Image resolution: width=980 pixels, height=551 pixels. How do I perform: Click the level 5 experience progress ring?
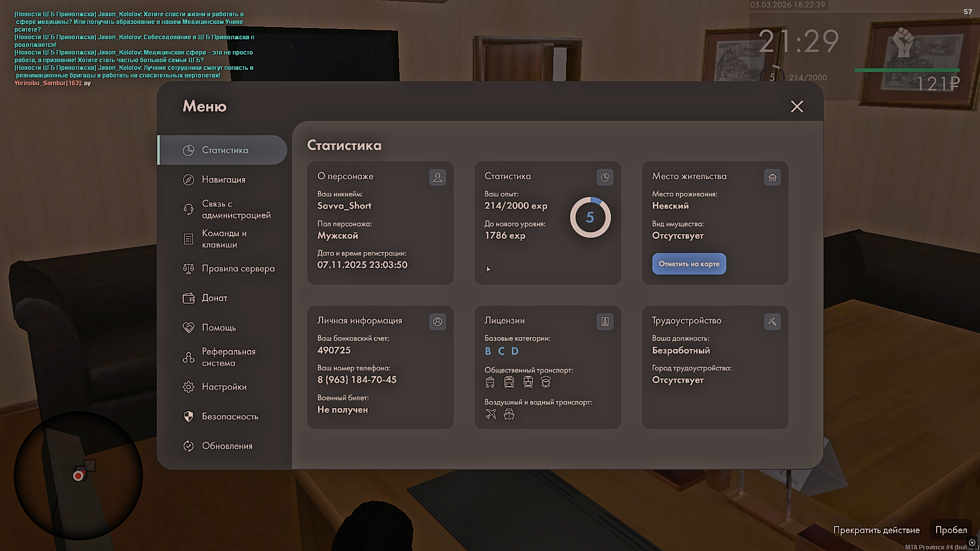[x=590, y=218]
